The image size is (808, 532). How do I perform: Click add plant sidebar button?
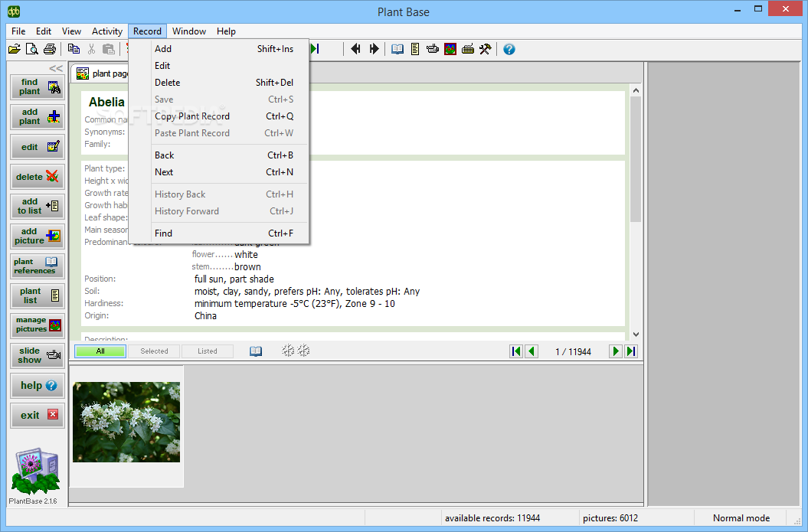coord(38,117)
